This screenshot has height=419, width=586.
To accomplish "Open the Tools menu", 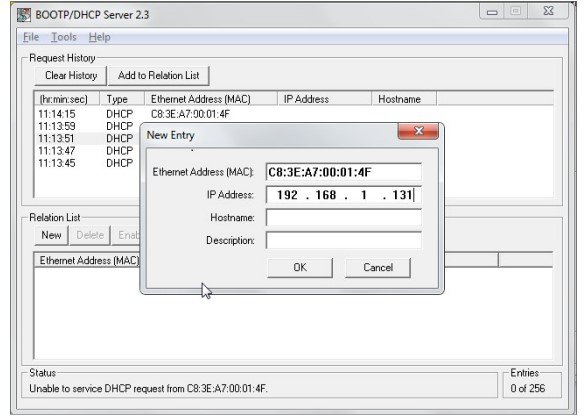I will (x=64, y=37).
